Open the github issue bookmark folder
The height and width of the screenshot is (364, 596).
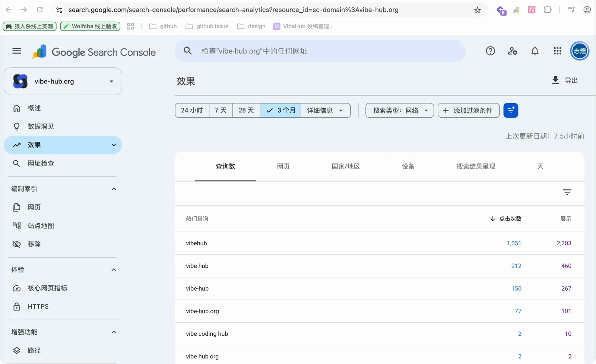(x=207, y=26)
